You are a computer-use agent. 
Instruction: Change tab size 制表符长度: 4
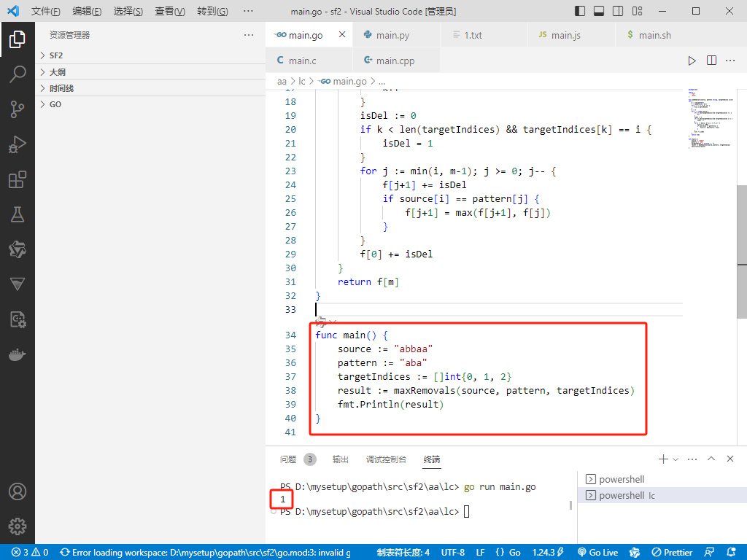tap(403, 553)
